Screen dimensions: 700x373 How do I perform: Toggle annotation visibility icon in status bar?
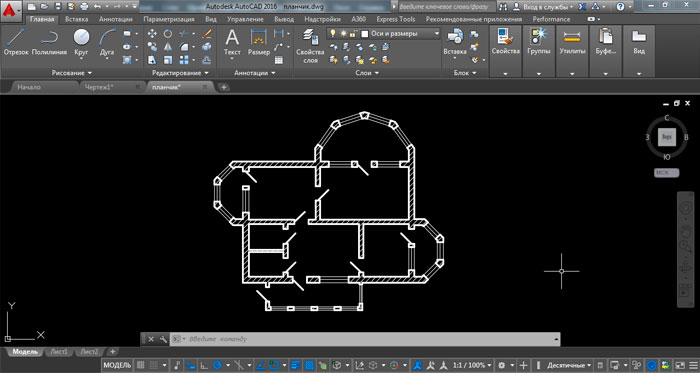[418, 365]
